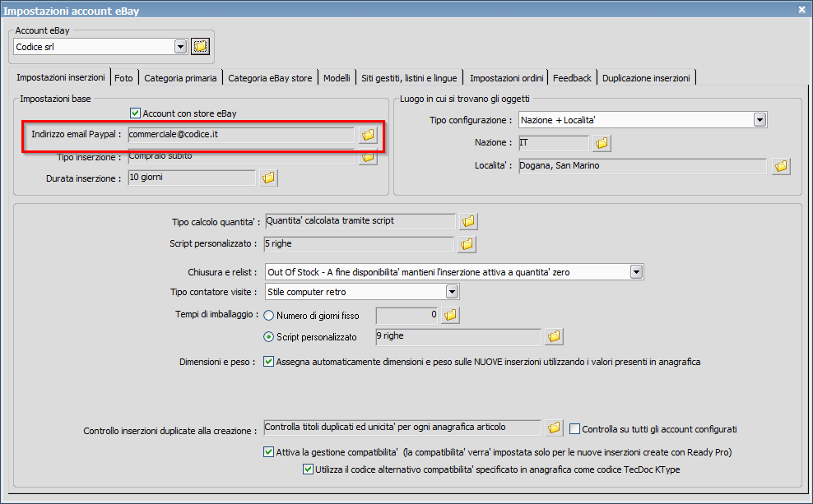Open the Feedback tab

pos(572,78)
